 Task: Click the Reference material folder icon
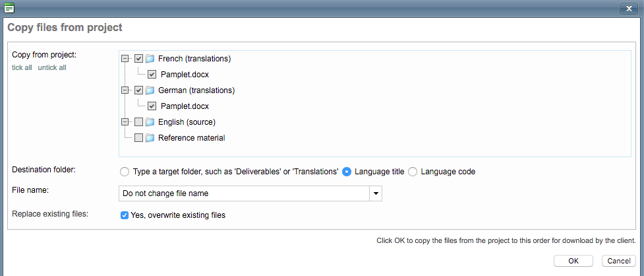tap(150, 138)
